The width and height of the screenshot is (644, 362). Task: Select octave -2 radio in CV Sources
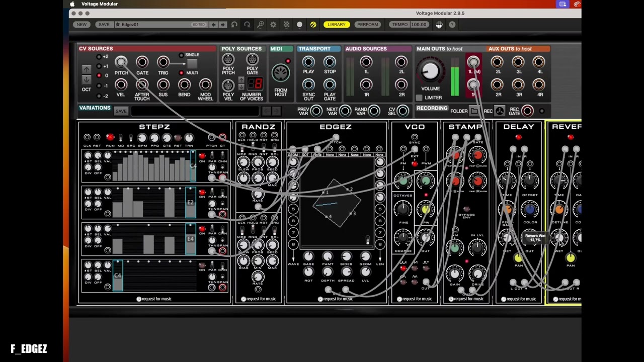pyautogui.click(x=99, y=96)
